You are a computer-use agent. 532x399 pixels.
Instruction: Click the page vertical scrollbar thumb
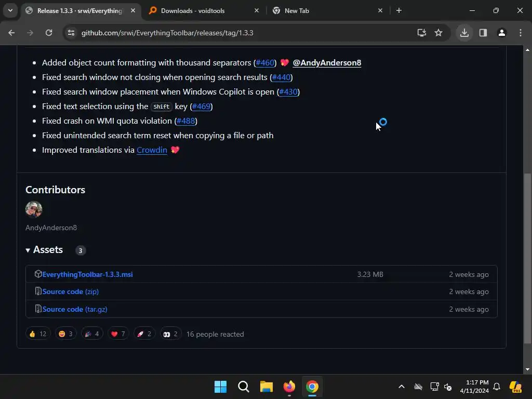pos(527,259)
